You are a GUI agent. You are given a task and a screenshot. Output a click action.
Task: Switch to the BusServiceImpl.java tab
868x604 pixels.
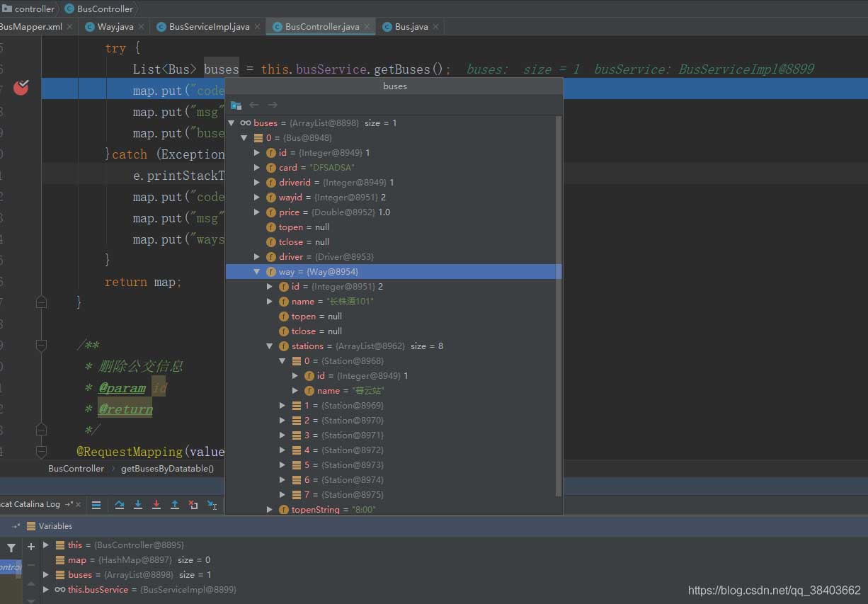point(209,27)
